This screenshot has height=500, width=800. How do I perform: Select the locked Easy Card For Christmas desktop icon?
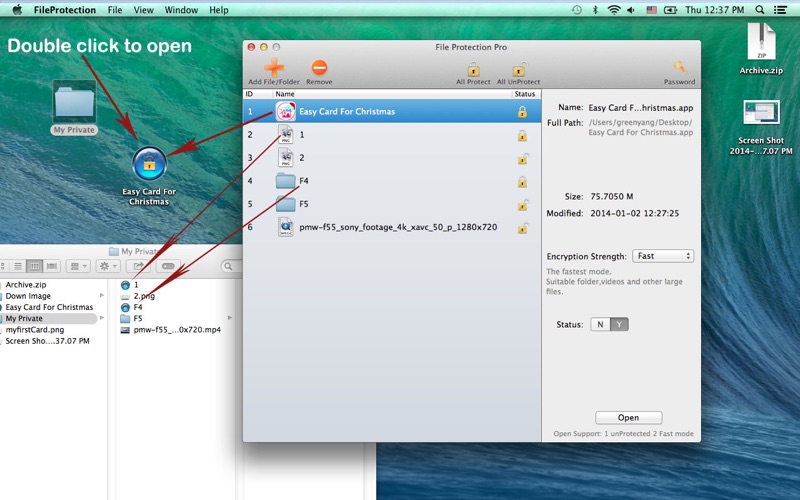point(149,164)
